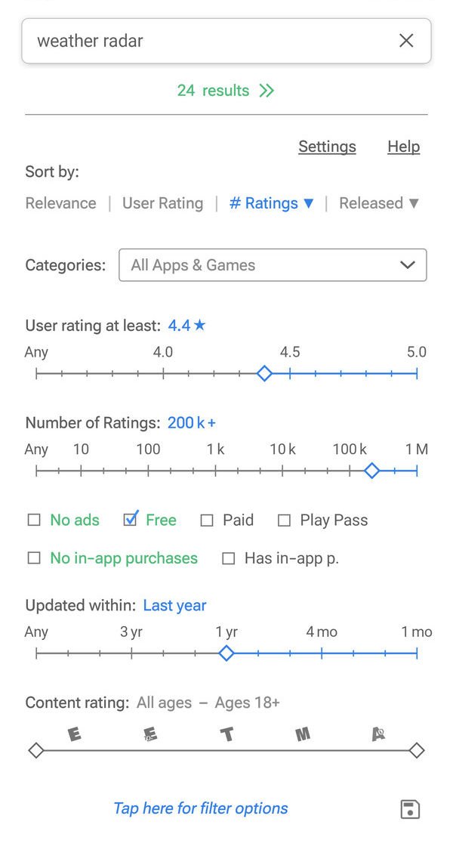
Task: Select the E10+ content rating icon
Action: coord(149,733)
